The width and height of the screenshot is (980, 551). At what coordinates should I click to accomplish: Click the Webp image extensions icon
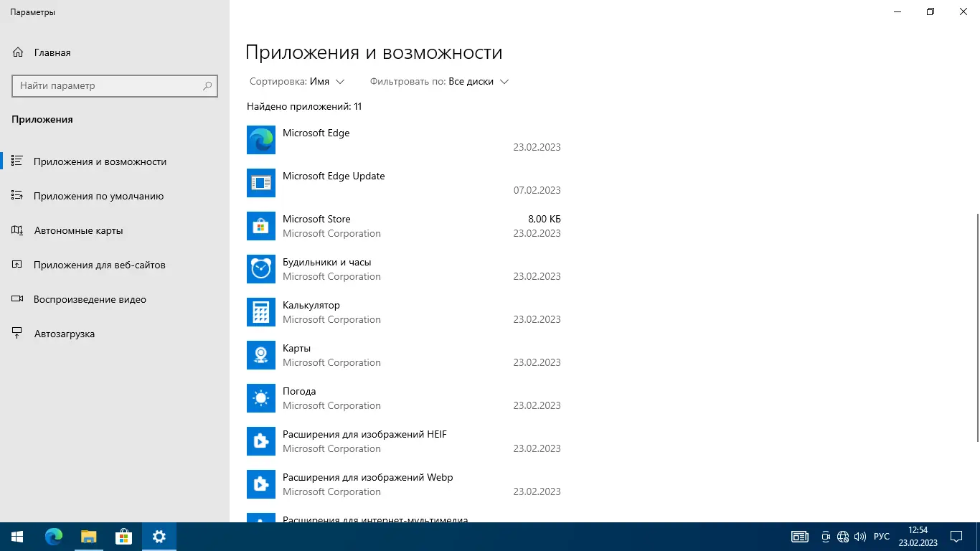pos(261,484)
